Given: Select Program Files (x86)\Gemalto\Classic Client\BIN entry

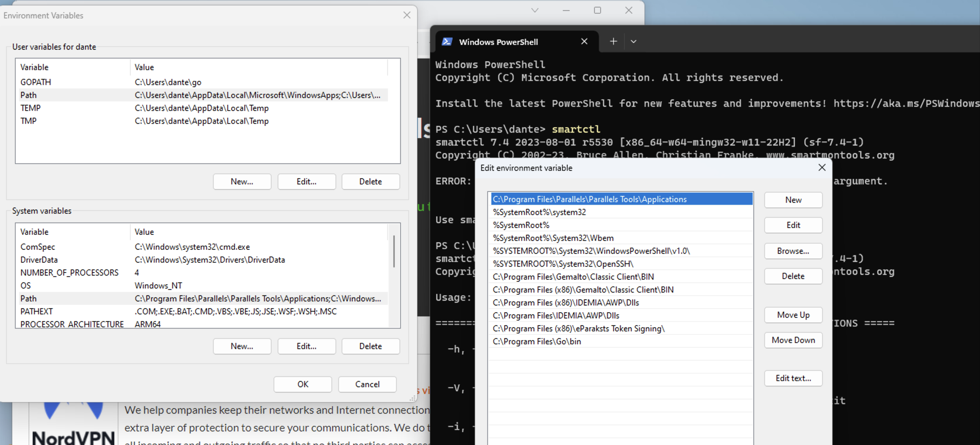Looking at the screenshot, I should pyautogui.click(x=621, y=290).
